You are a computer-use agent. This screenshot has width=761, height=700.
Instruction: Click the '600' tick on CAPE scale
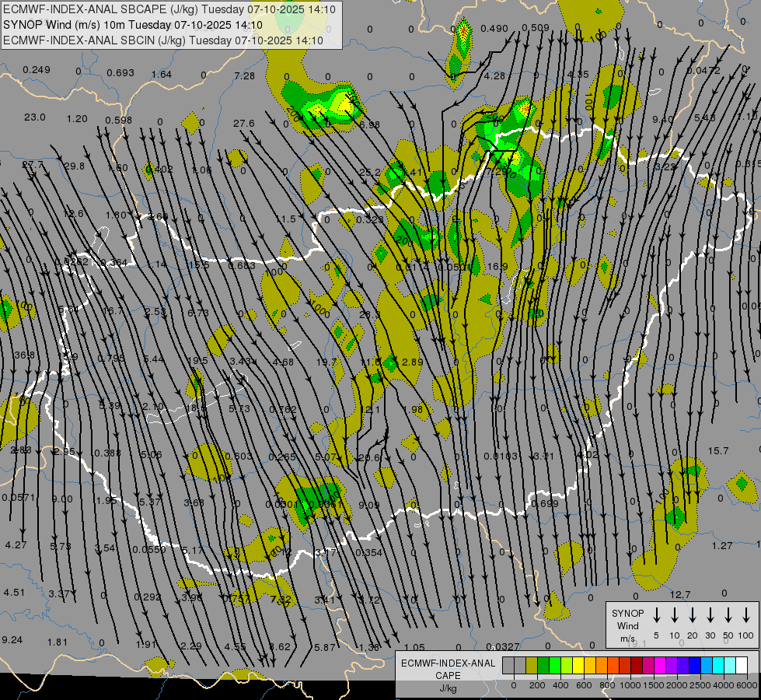pyautogui.click(x=584, y=685)
